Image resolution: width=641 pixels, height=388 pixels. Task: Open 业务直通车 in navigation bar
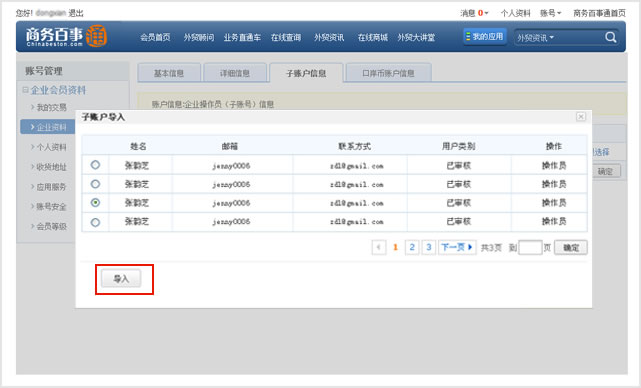point(242,37)
